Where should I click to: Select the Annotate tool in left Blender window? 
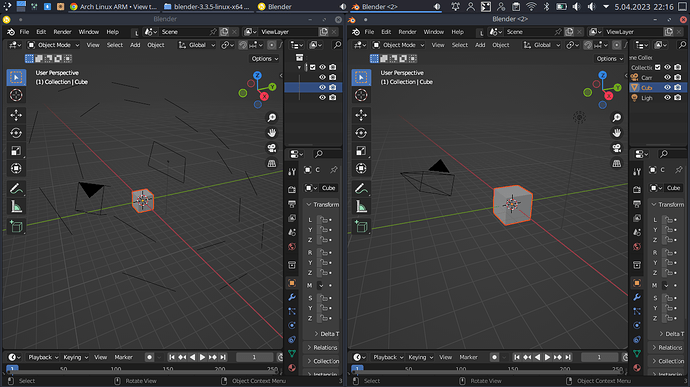tap(16, 189)
